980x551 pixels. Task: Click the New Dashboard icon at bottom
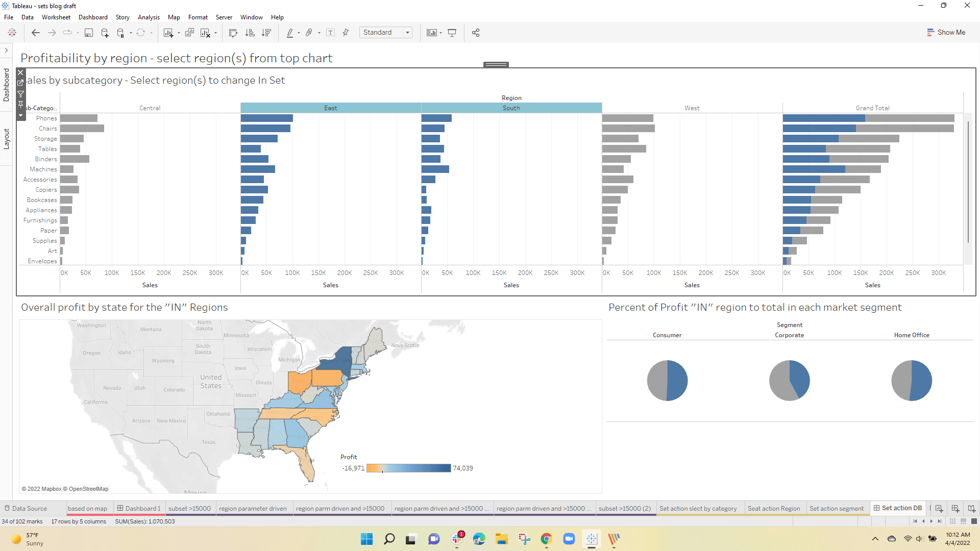click(955, 509)
